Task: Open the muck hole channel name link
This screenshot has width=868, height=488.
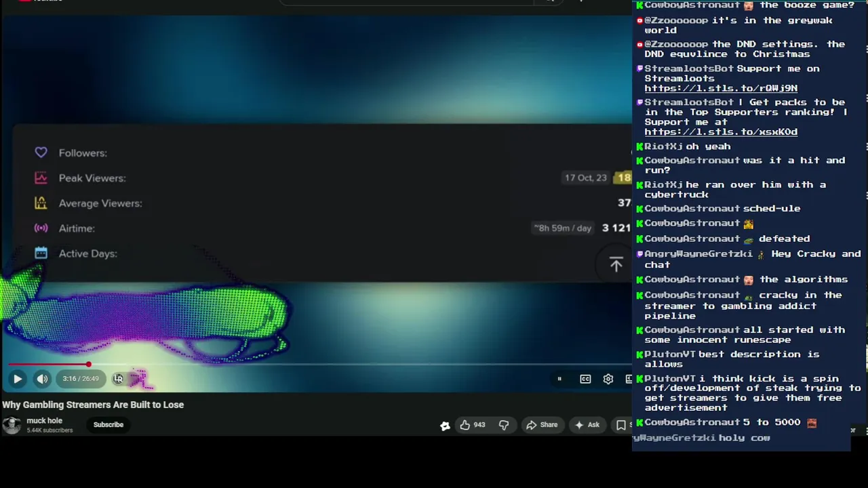Action: pos(44,421)
